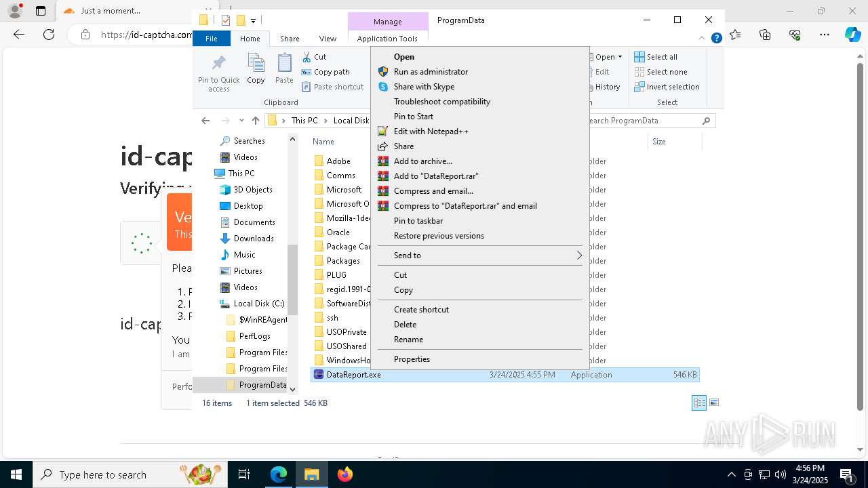
Task: Choose Share with Skype
Action: (480, 87)
